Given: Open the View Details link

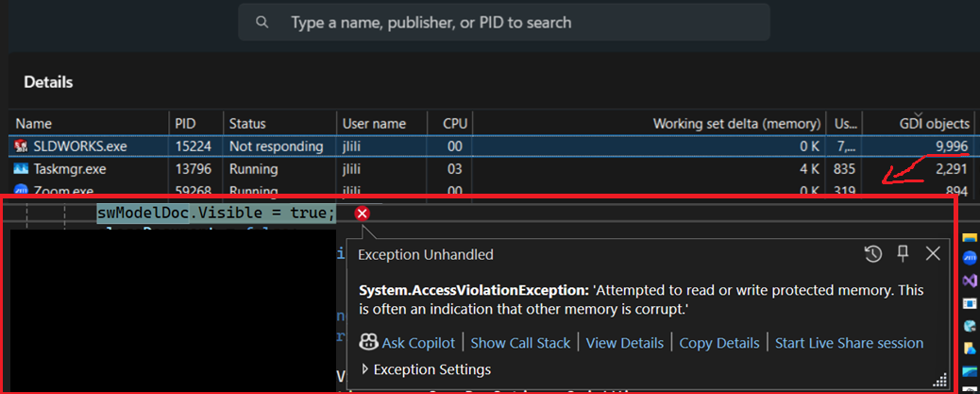Looking at the screenshot, I should (x=624, y=343).
